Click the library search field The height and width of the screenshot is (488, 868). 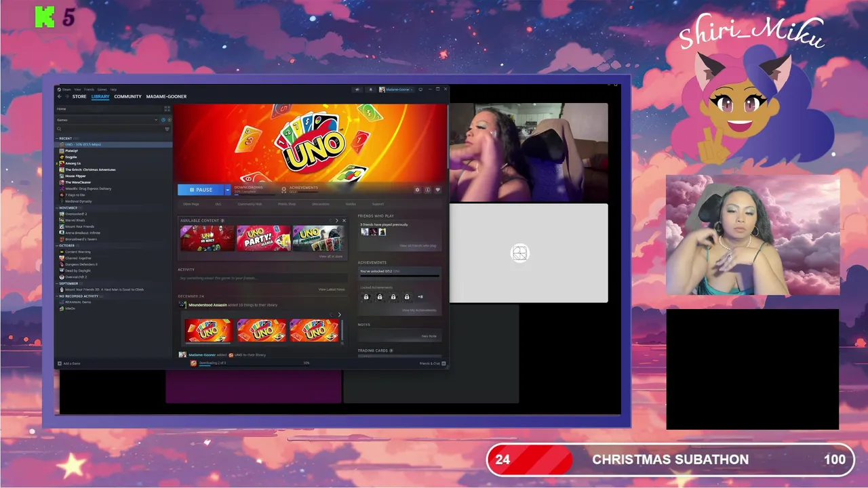(x=110, y=129)
